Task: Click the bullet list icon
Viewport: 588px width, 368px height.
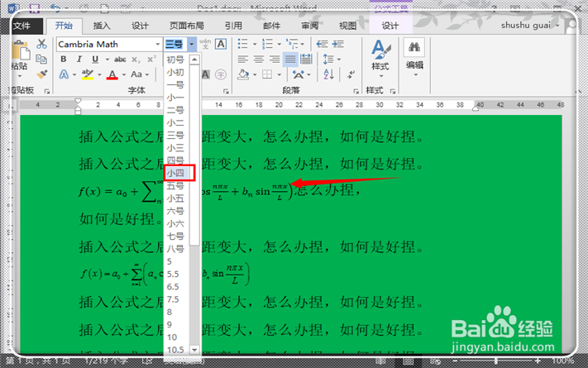Action: (242, 44)
